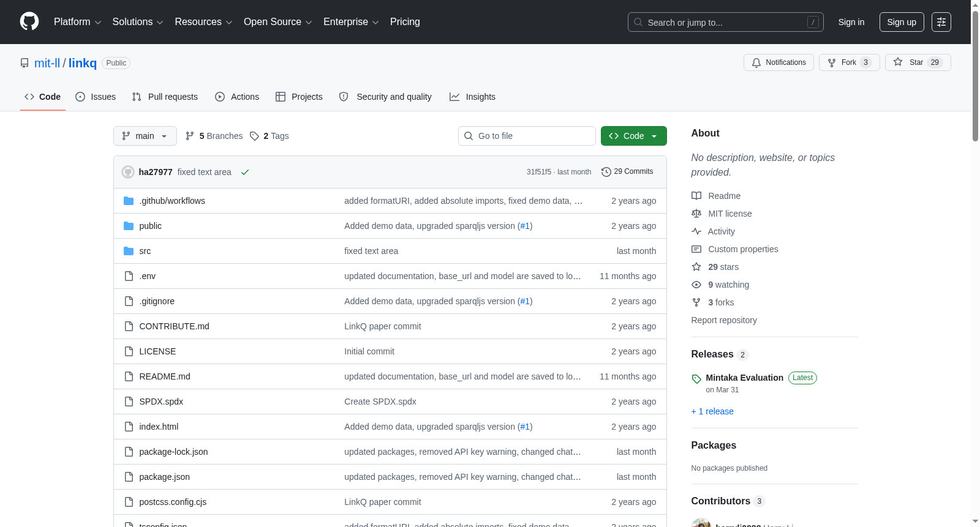Switch to the Projects tab
This screenshot has height=527, width=980.
tap(299, 97)
